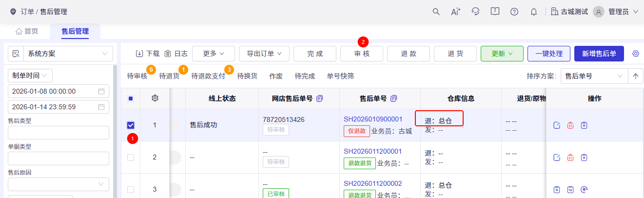Click the help question mark icon

[x=514, y=12]
